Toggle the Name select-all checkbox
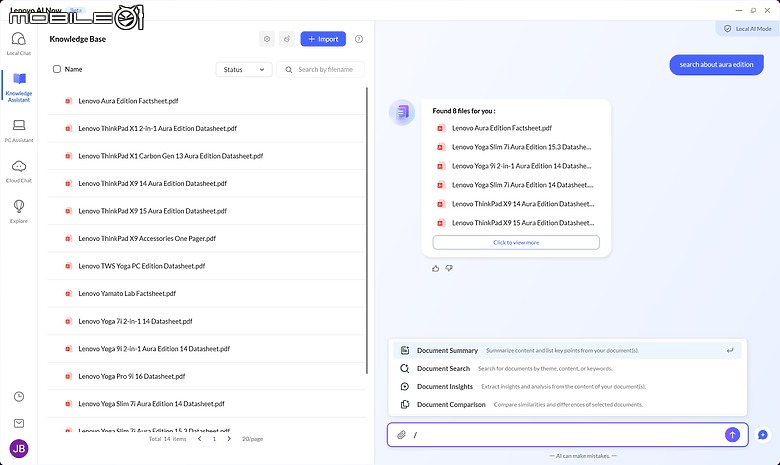The height and width of the screenshot is (465, 780). (57, 69)
